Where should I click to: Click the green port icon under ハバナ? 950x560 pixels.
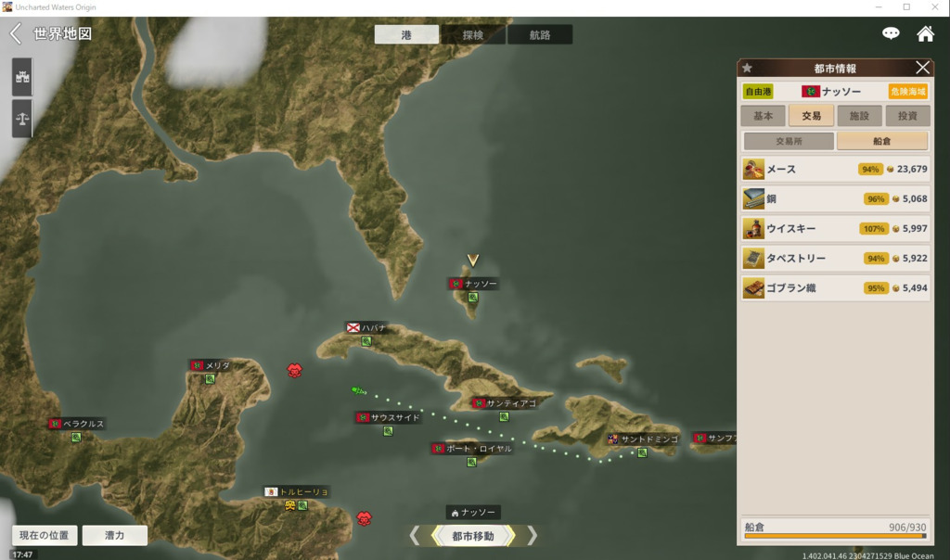(366, 341)
